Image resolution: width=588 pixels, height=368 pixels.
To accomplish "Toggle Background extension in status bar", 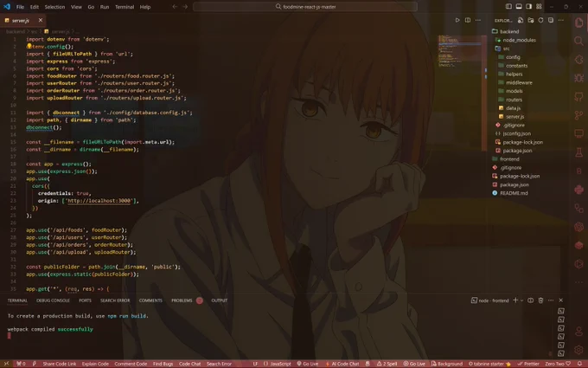I will pos(447,364).
